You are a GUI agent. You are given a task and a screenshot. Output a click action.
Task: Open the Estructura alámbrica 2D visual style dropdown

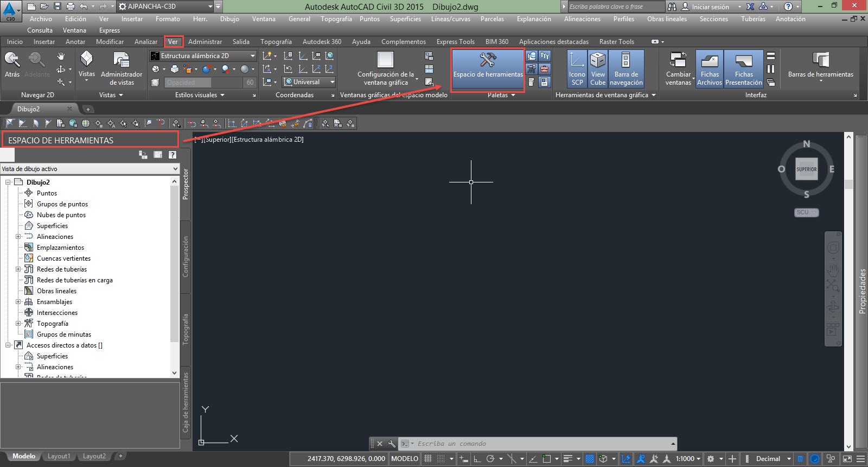pos(203,56)
